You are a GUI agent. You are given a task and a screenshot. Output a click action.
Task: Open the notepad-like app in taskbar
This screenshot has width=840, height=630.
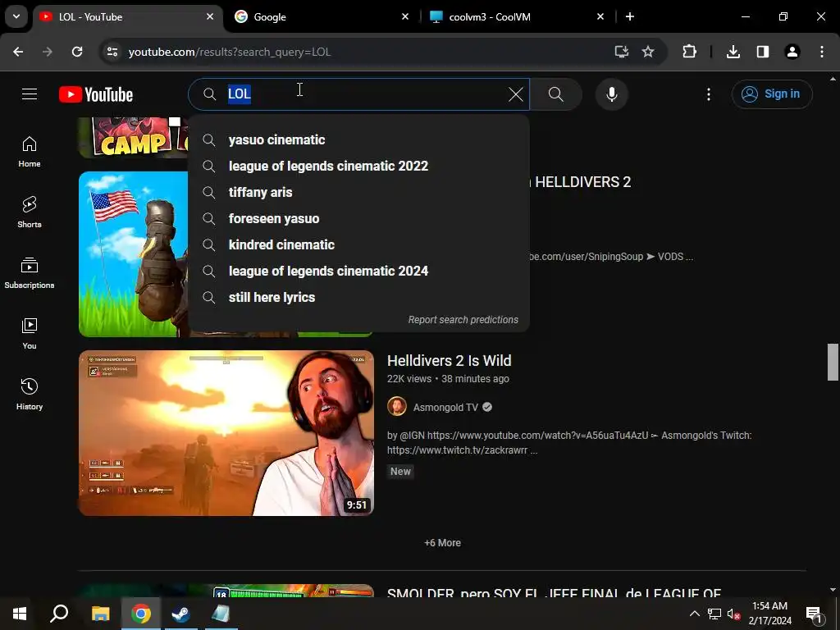coord(221,614)
